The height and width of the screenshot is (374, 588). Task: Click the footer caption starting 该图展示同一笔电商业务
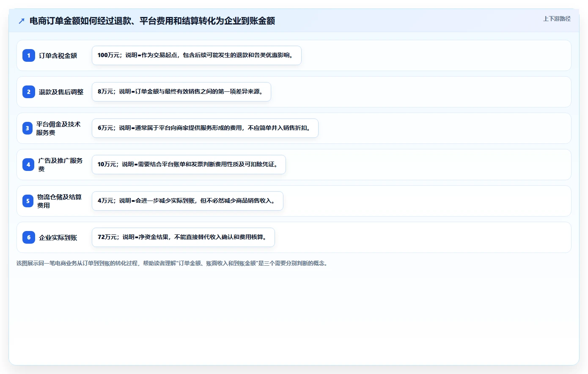coord(173,263)
